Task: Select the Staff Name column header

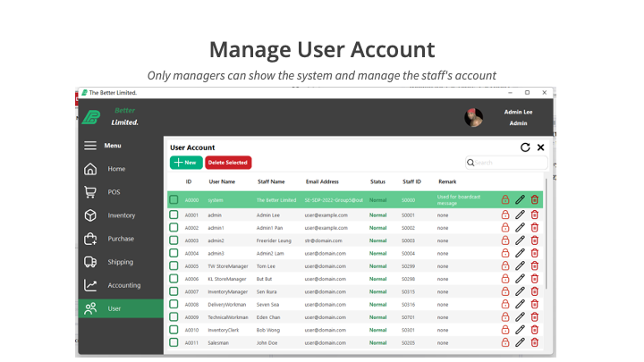Action: [271, 181]
